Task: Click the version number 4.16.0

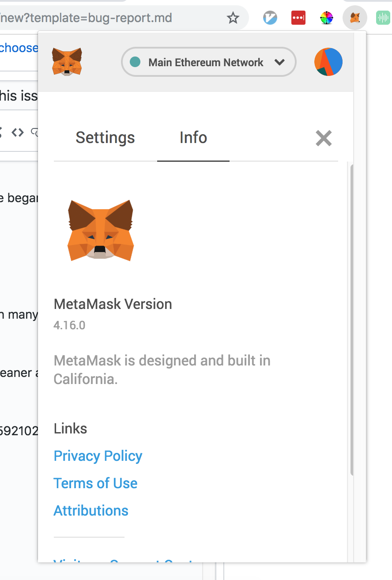Action: [69, 326]
